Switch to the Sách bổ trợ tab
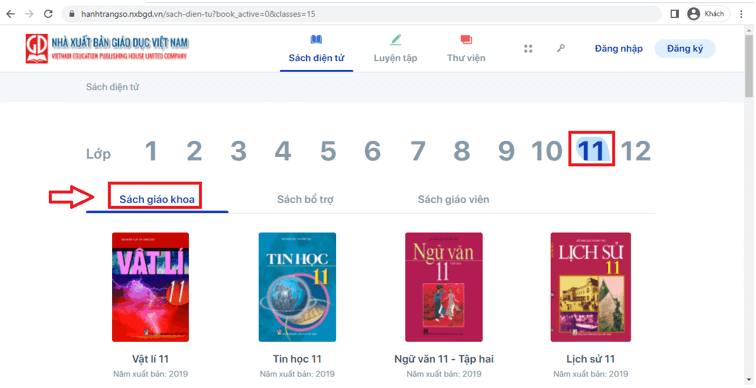Viewport: 756px width, 388px height. tap(305, 199)
